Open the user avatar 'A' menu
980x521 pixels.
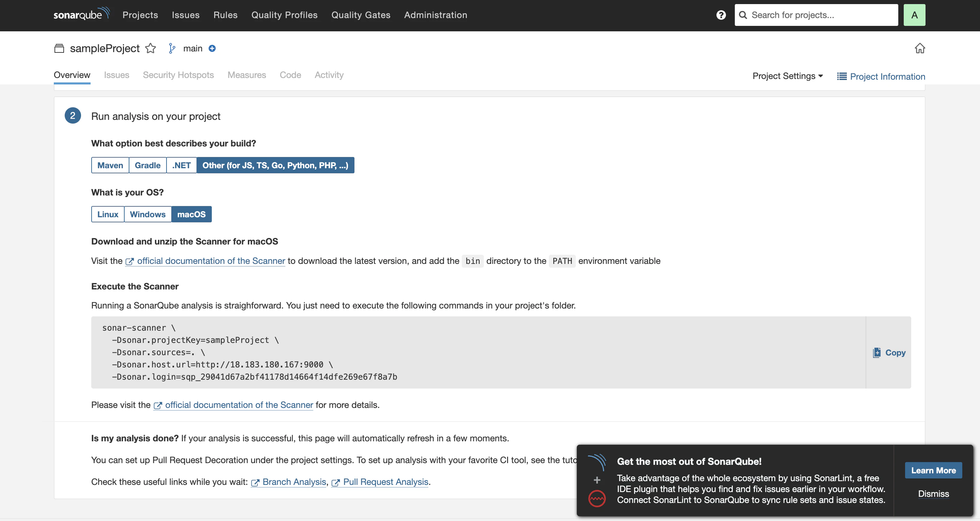pos(914,15)
